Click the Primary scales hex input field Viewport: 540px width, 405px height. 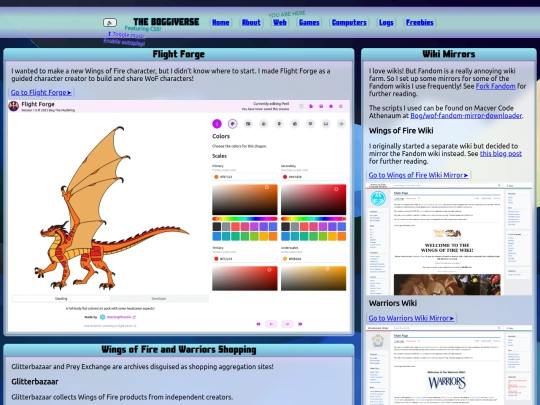click(x=245, y=177)
